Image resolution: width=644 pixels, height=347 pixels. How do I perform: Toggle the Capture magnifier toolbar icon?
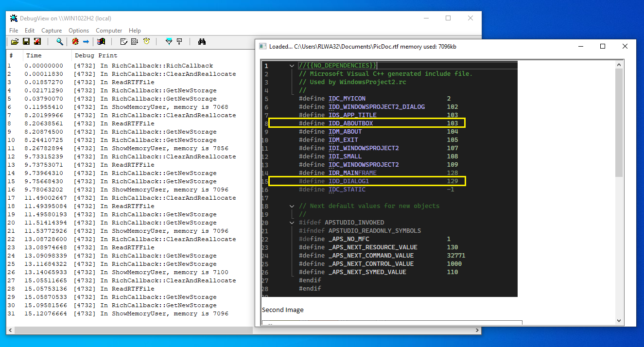60,42
